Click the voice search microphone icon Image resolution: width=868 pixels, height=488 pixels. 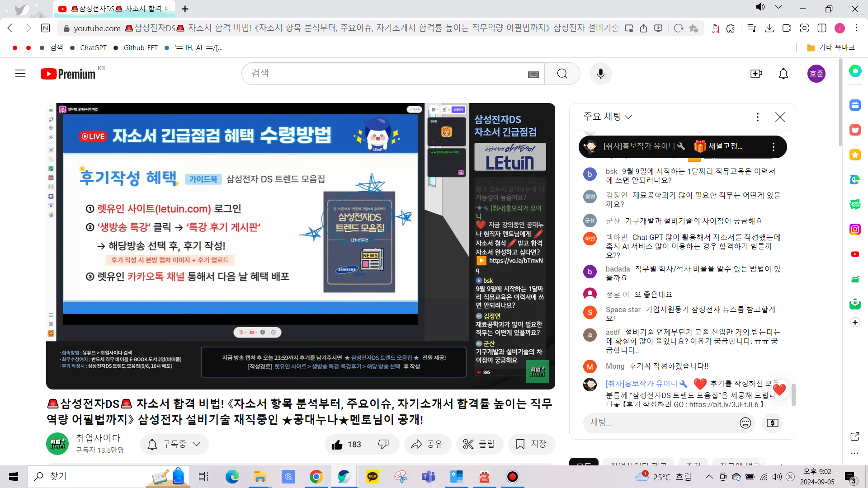pos(600,74)
